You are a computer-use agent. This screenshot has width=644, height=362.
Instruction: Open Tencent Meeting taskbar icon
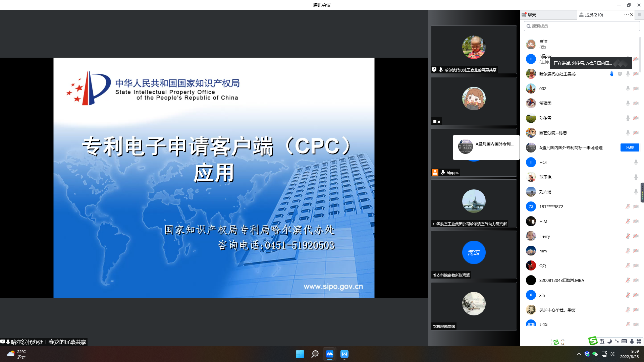pyautogui.click(x=330, y=354)
